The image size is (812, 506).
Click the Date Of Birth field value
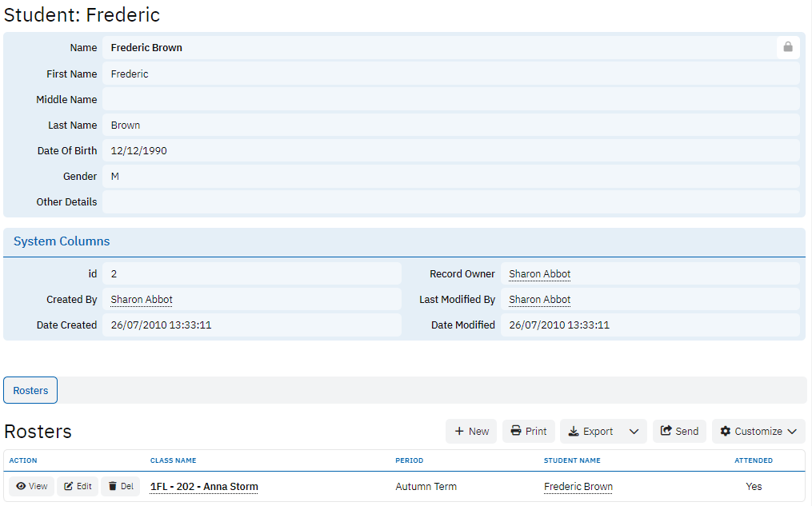point(139,150)
